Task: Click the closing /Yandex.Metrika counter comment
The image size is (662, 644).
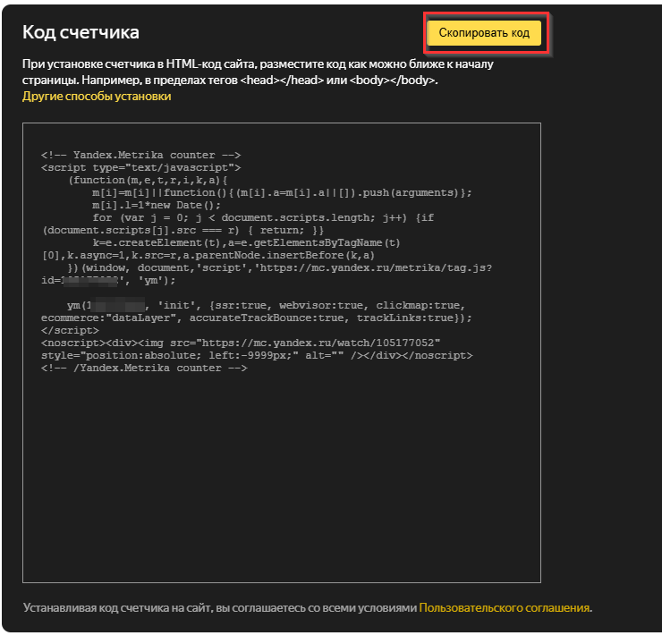Action: 143,368
